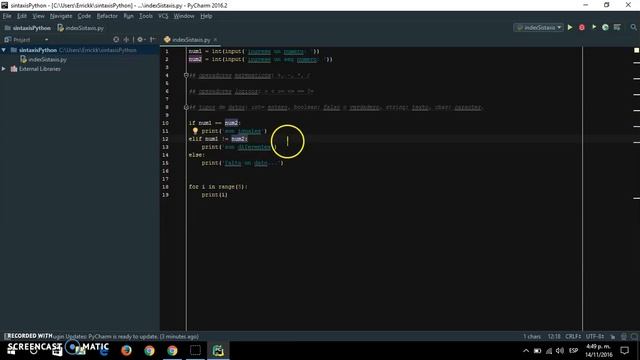640x360 pixels.
Task: Open Project panel gear settings icon
Action: click(140, 40)
